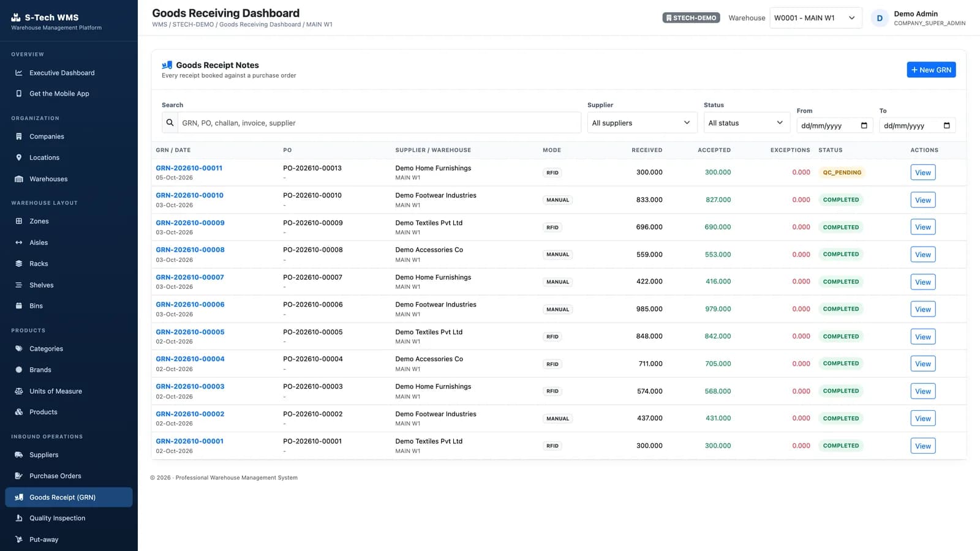View the GRN-202610-00010 receipt

923,200
